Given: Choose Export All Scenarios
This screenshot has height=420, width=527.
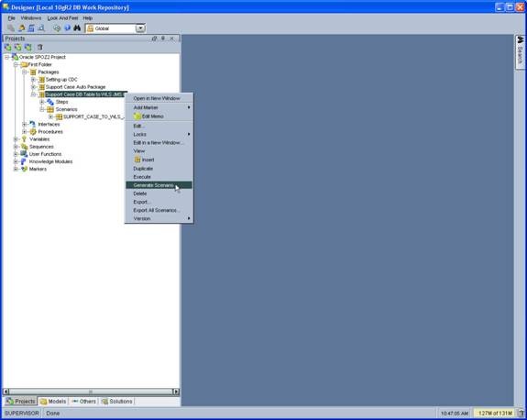Looking at the screenshot, I should [159, 210].
